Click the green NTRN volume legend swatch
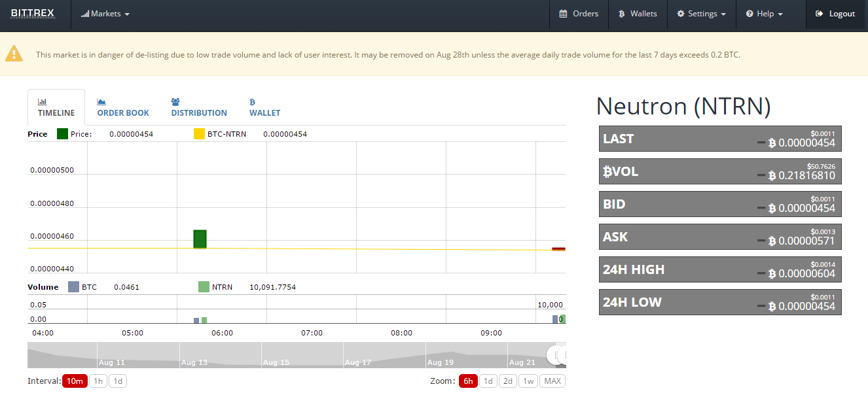868x395 pixels. pyautogui.click(x=204, y=287)
